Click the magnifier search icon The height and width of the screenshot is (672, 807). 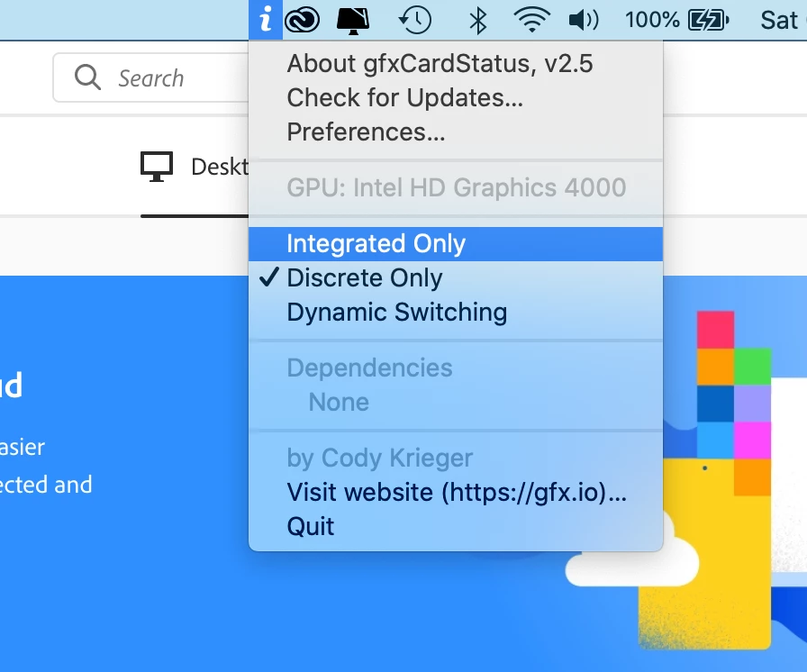click(87, 77)
